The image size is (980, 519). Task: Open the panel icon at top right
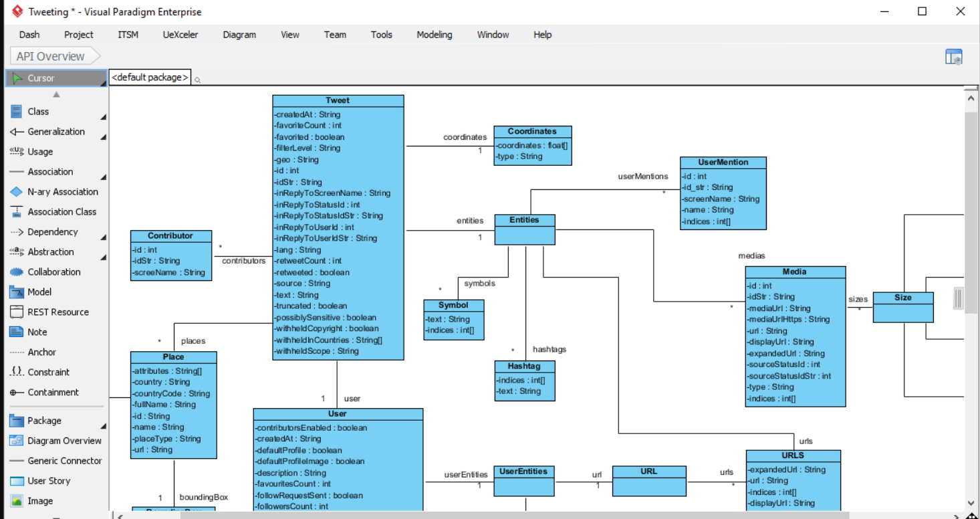pyautogui.click(x=954, y=57)
